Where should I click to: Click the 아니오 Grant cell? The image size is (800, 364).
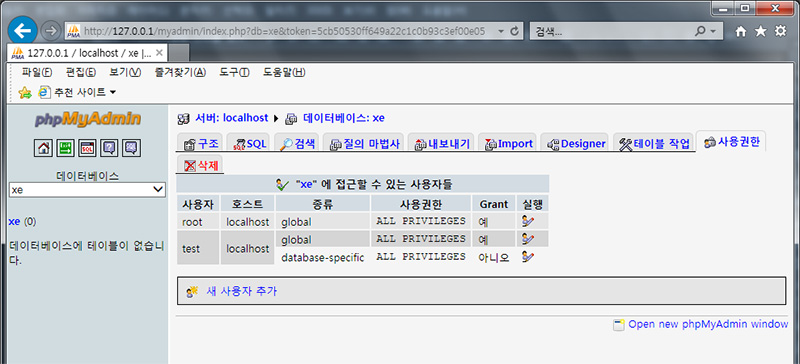point(494,257)
